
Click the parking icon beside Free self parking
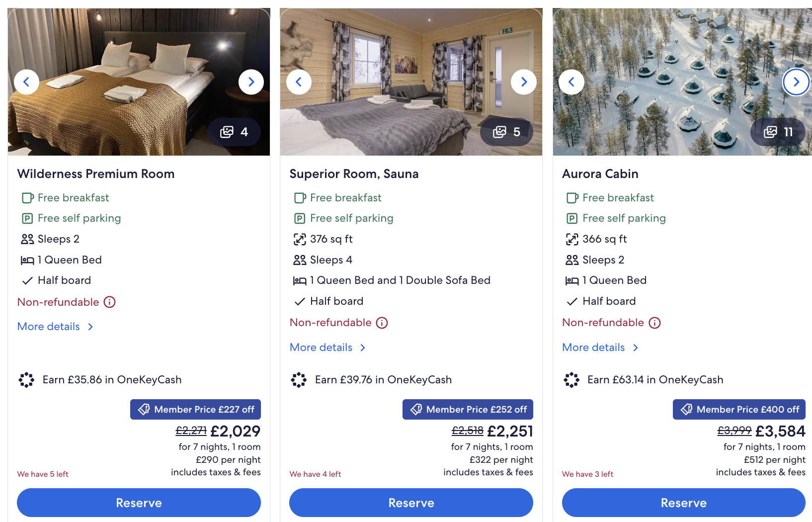point(27,218)
